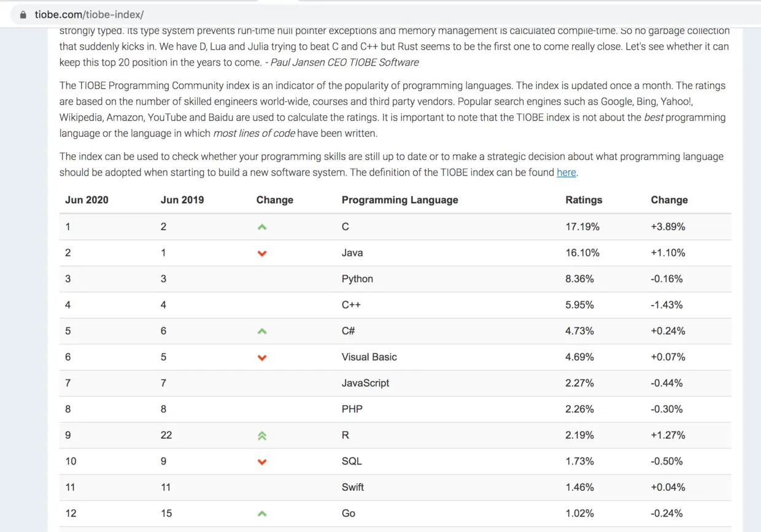The width and height of the screenshot is (761, 532).
Task: Click the green up arrow in Go row
Action: tap(262, 514)
